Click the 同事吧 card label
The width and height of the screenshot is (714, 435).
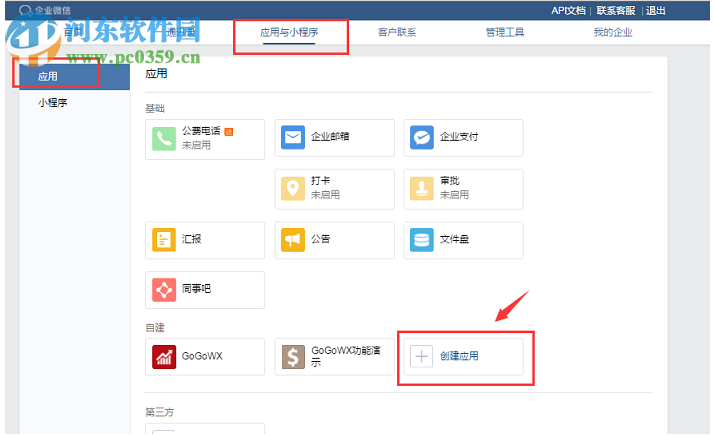click(196, 289)
